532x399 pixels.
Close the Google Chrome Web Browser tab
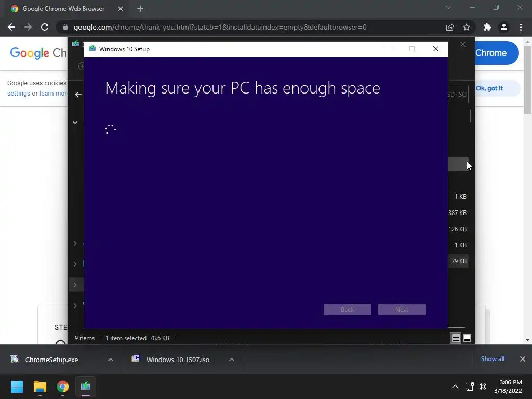coord(121,9)
